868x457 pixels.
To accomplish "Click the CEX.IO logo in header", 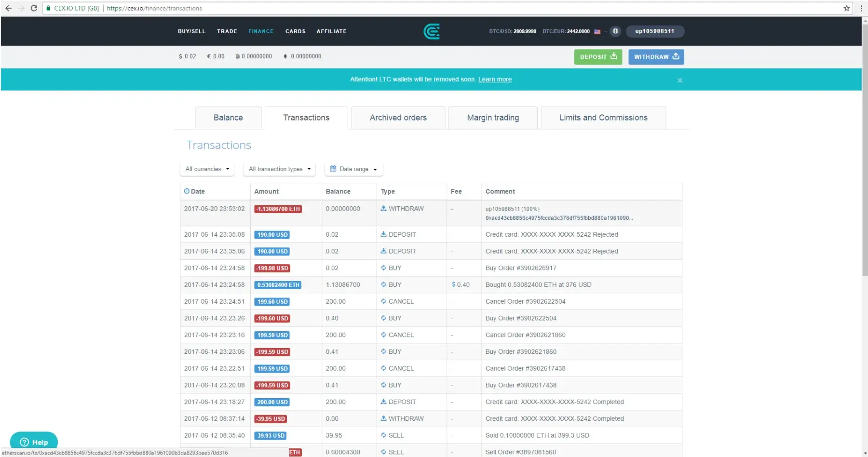I will click(x=431, y=31).
